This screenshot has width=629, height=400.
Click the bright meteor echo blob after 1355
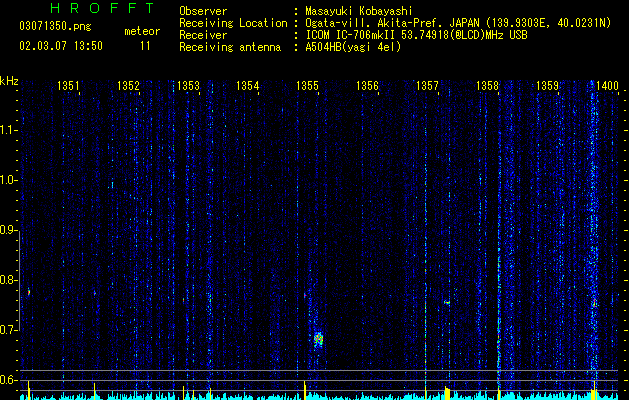(319, 339)
